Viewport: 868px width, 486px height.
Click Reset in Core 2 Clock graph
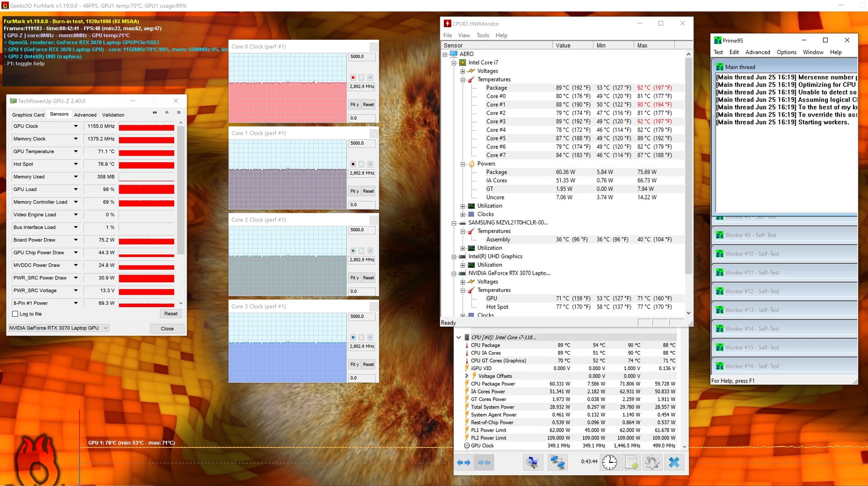(368, 278)
